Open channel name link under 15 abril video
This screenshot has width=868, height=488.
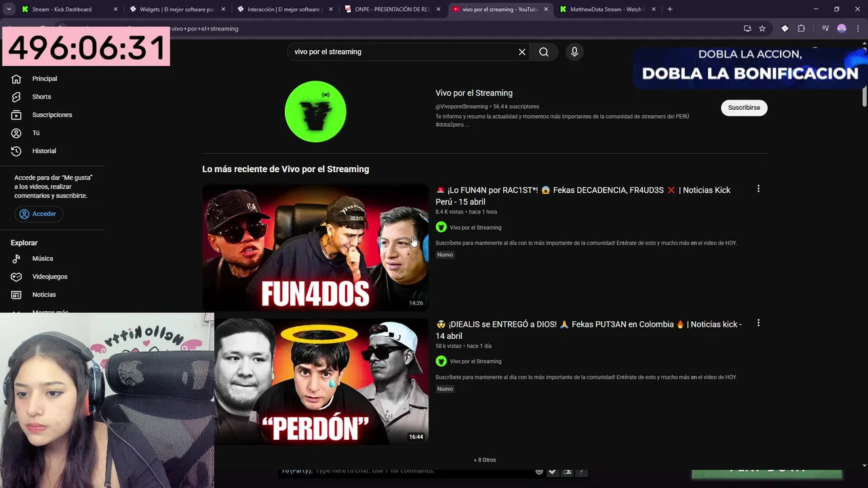475,228
